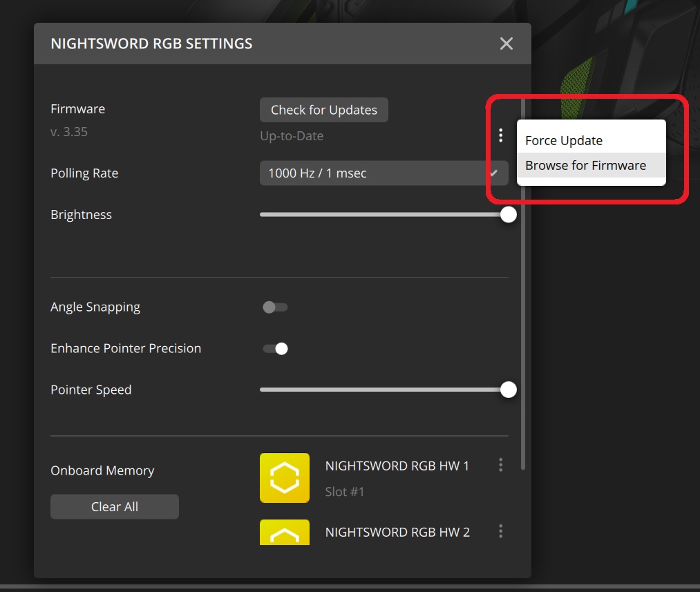Close the NIGHTSWORD RGB SETTINGS dialog
The width and height of the screenshot is (700, 592).
click(x=506, y=43)
